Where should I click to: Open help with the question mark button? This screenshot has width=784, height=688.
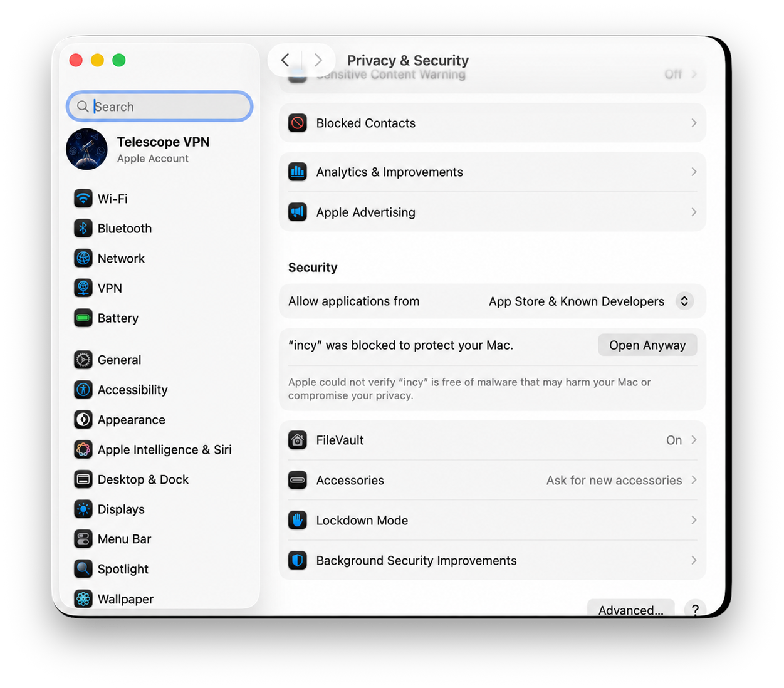(695, 610)
